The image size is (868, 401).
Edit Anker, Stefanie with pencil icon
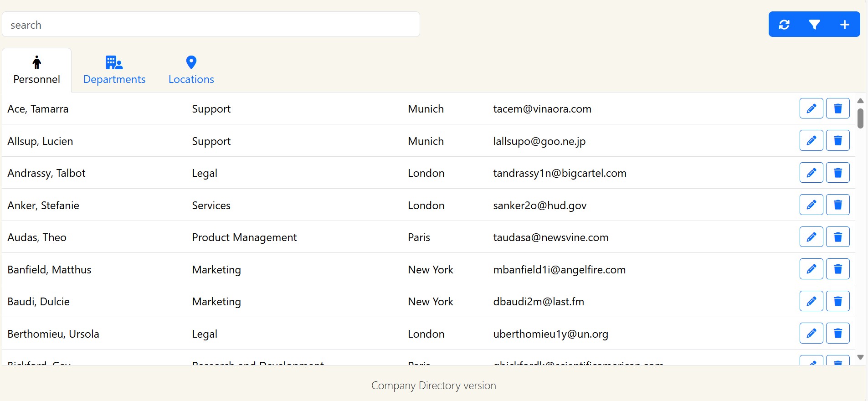(811, 205)
